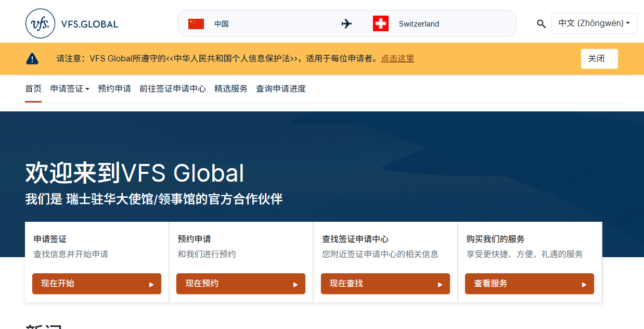Click the China flag icon
Image resolution: width=644 pixels, height=329 pixels.
click(196, 24)
